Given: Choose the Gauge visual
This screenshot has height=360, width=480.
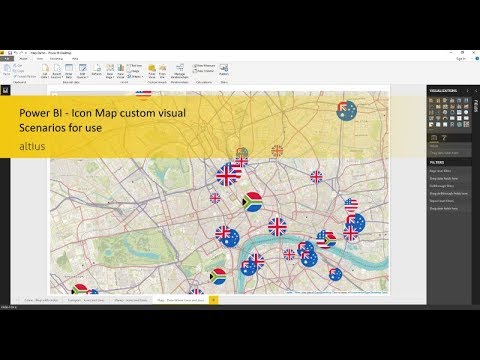Looking at the screenshot, I should 445,118.
